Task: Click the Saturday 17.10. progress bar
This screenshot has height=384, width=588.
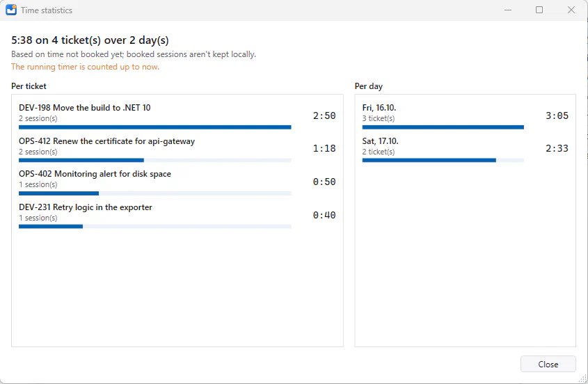Action: [443, 160]
